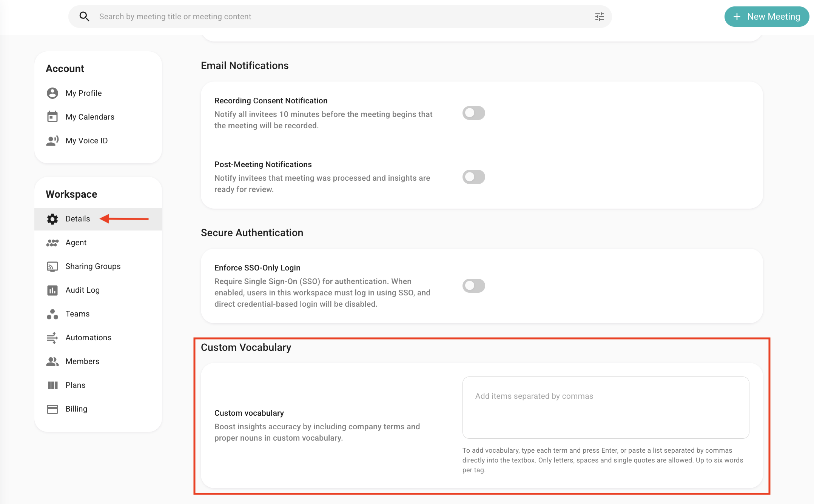Click the Billing card icon

point(52,409)
